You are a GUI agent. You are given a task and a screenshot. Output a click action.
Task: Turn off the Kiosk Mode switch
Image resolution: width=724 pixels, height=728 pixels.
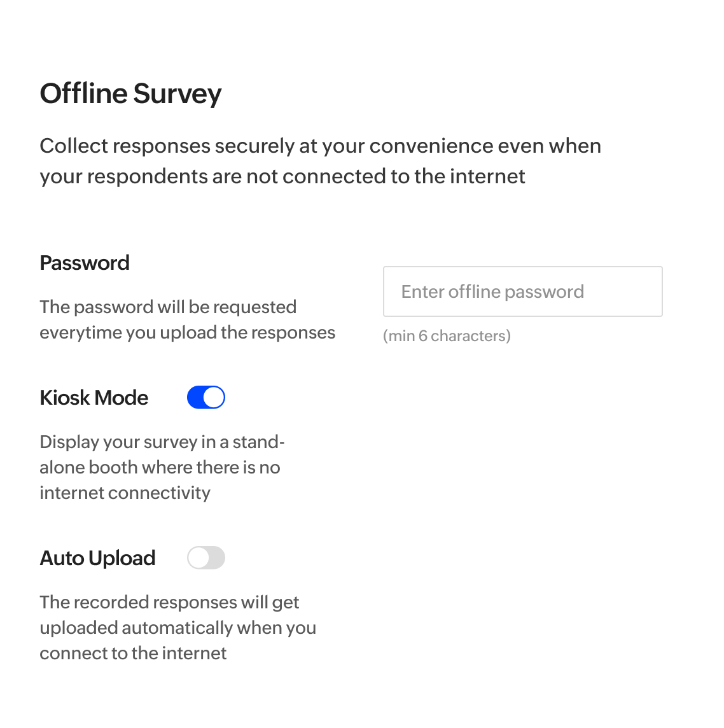pyautogui.click(x=205, y=398)
